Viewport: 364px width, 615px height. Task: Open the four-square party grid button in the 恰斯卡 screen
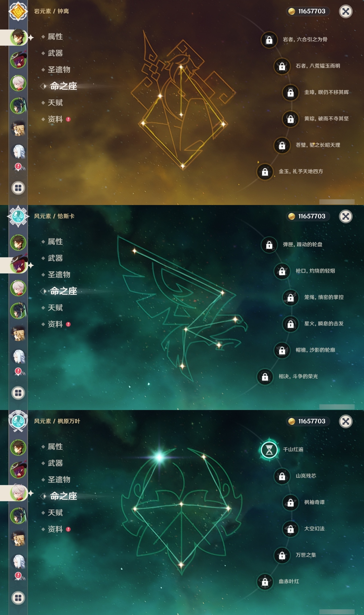pos(18,393)
